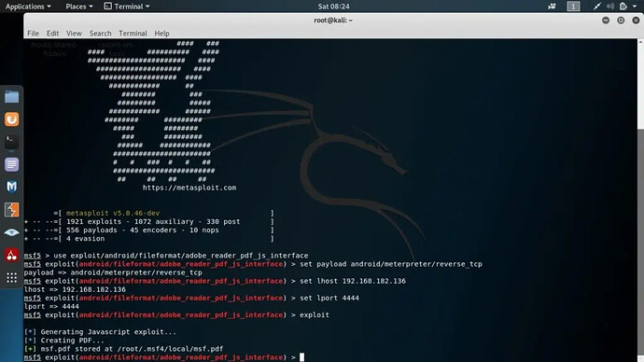The image size is (644, 362).
Task: Launch the orange lightning dock app
Action: [x=11, y=210]
